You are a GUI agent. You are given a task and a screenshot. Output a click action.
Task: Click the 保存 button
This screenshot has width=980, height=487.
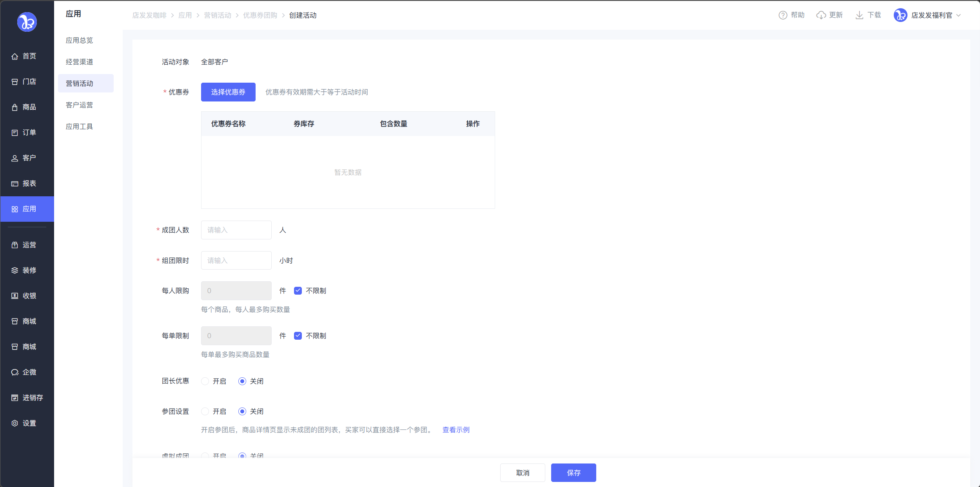(573, 473)
